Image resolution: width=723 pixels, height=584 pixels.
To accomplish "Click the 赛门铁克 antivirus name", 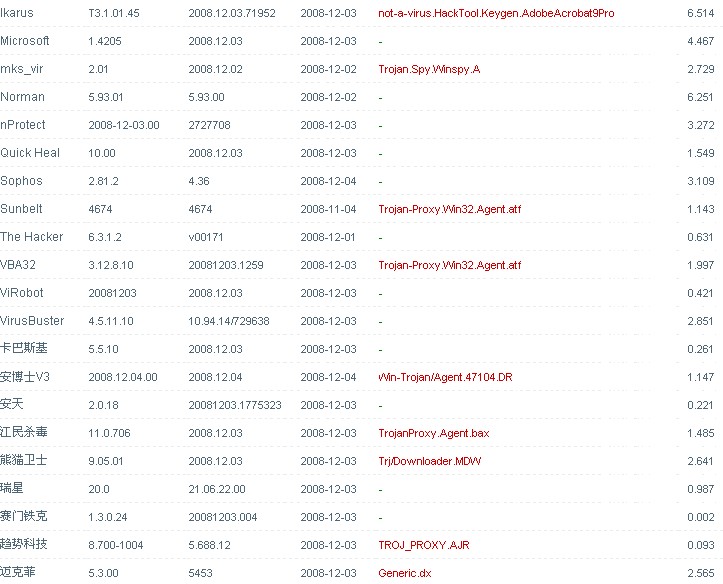I will pyautogui.click(x=24, y=517).
